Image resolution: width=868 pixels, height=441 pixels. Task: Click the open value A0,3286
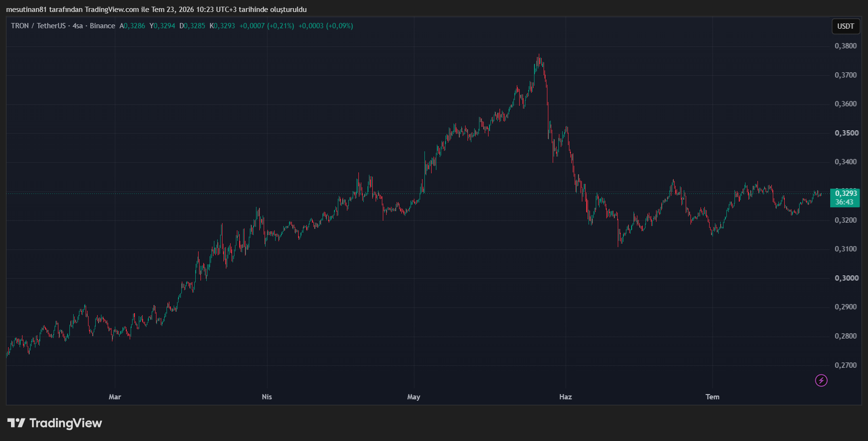tap(132, 26)
